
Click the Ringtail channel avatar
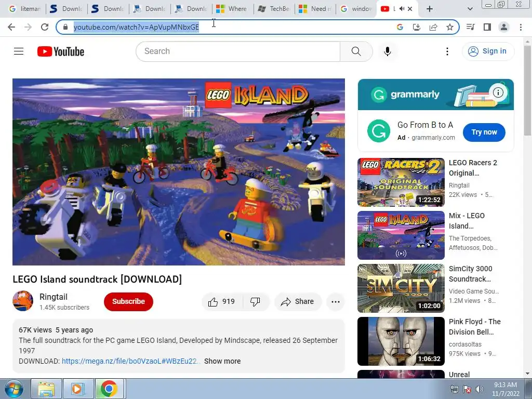coord(23,301)
